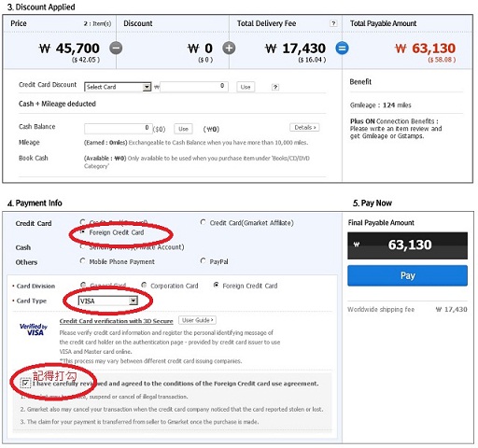Screen dimensions: 478x448
Task: Click the minus icon beside Price
Action: pos(116,48)
